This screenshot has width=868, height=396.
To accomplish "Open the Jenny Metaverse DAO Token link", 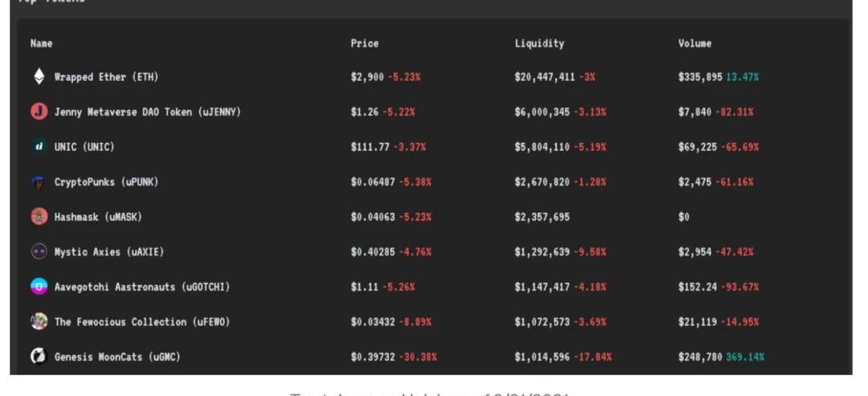I will coord(147,112).
